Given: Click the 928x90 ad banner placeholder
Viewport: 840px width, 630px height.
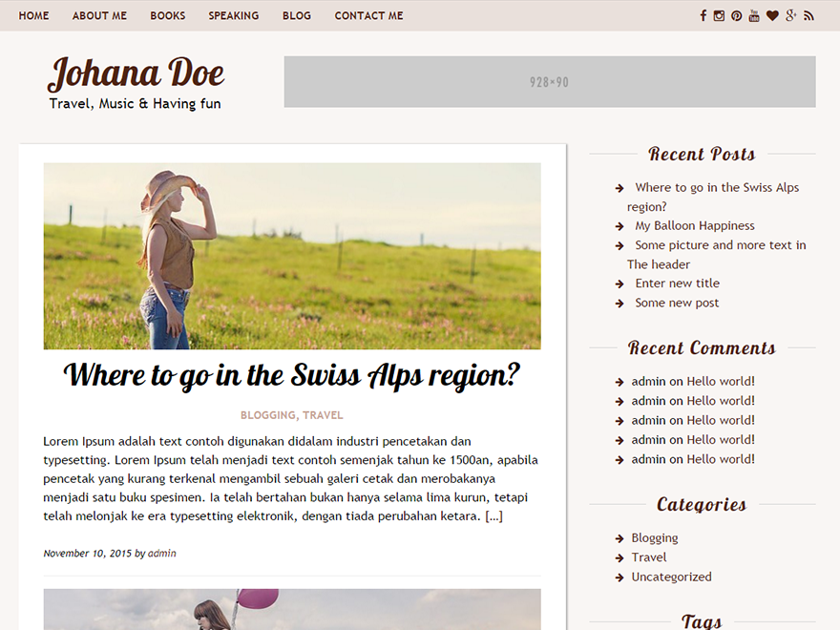Looking at the screenshot, I should tap(549, 82).
